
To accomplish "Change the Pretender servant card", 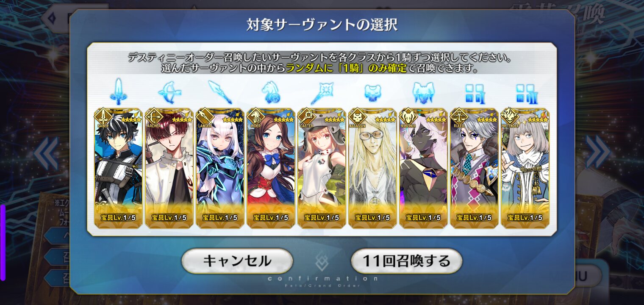I will click(x=525, y=168).
